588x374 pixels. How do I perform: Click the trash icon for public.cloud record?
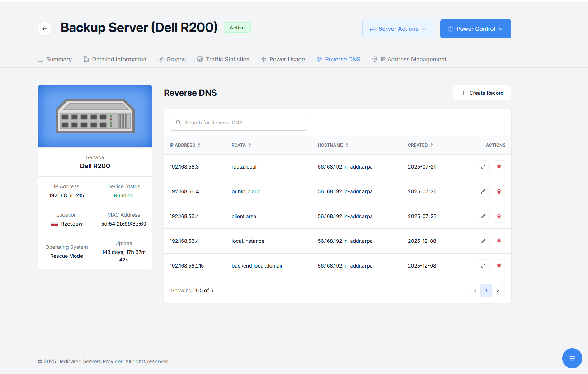499,191
